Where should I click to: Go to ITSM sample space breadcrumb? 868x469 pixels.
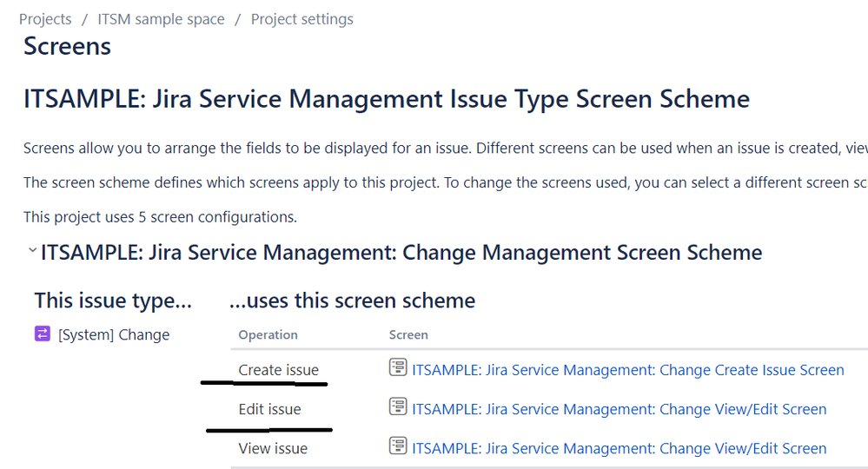tap(161, 19)
